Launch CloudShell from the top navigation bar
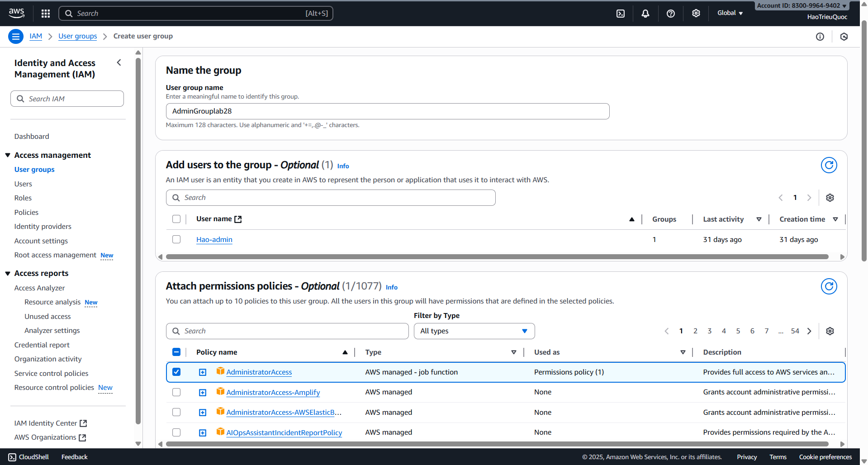The width and height of the screenshot is (868, 465). click(x=620, y=13)
